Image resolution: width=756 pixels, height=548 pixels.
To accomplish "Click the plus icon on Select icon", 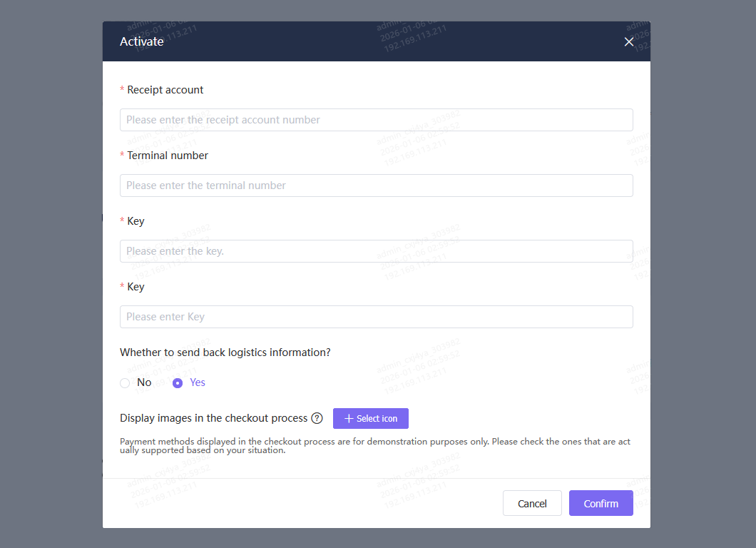I will click(x=349, y=419).
